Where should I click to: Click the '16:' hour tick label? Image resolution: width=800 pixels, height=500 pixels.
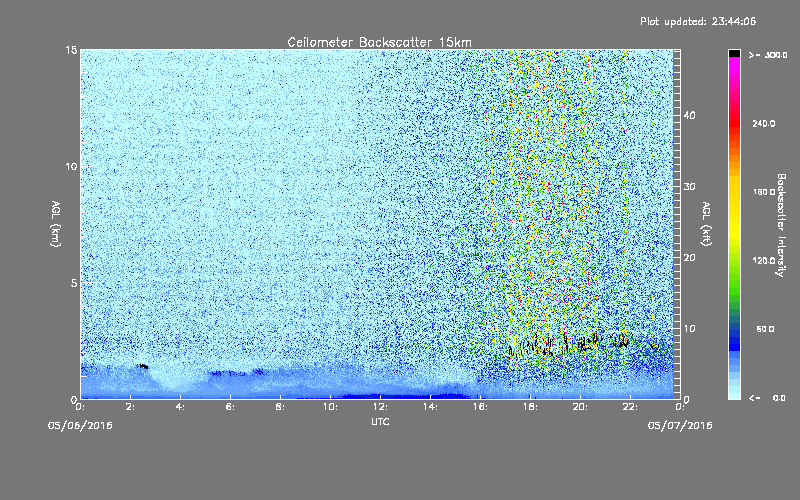(481, 407)
